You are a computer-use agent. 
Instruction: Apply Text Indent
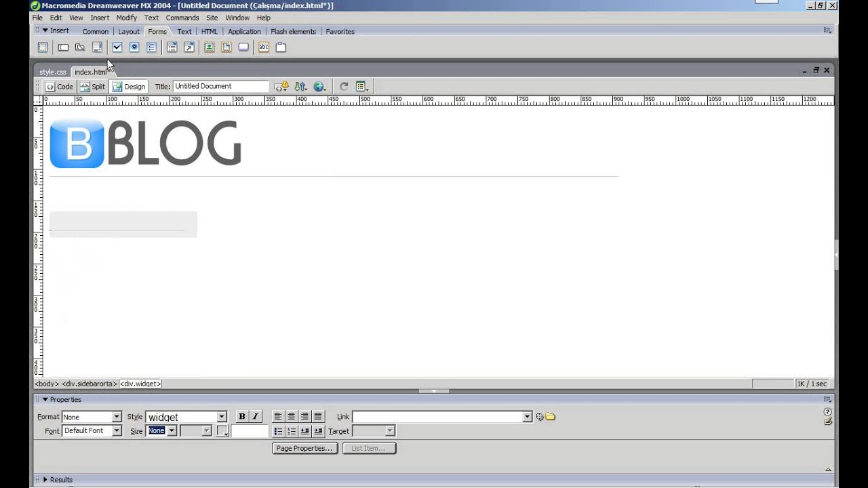pyautogui.click(x=318, y=431)
